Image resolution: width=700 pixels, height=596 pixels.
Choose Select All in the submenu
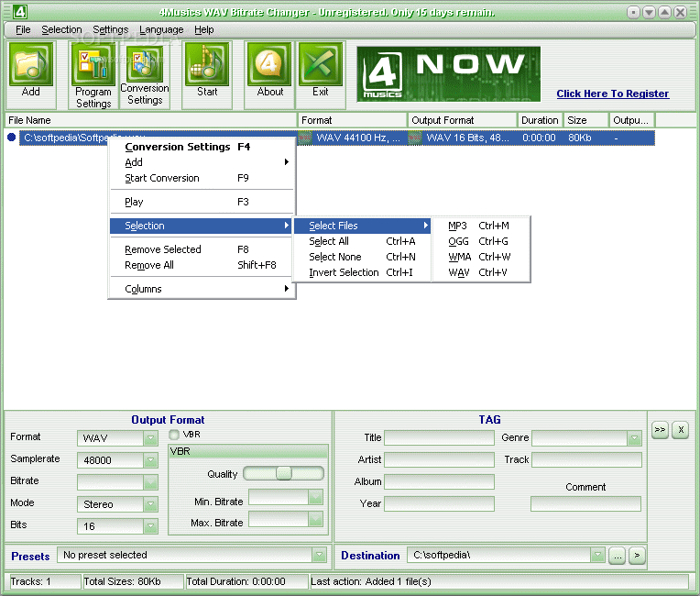coord(362,241)
